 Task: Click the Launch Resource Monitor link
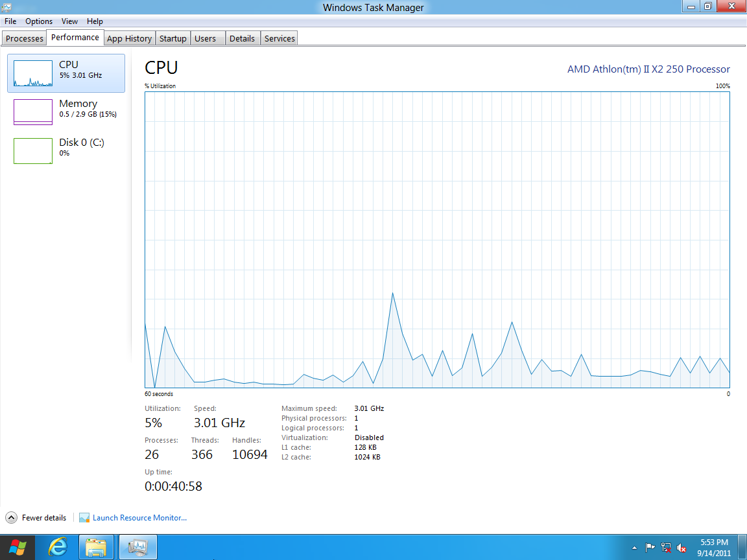(x=139, y=518)
